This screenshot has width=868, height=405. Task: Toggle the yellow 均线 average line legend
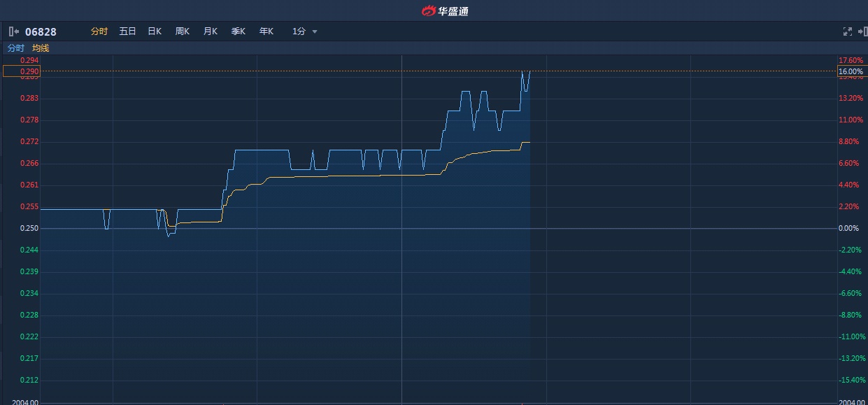(x=41, y=48)
